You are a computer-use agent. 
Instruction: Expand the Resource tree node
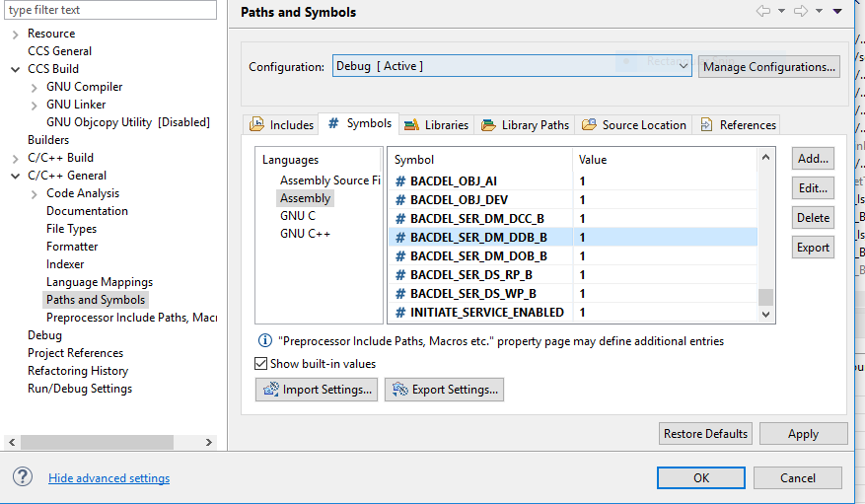coord(16,34)
